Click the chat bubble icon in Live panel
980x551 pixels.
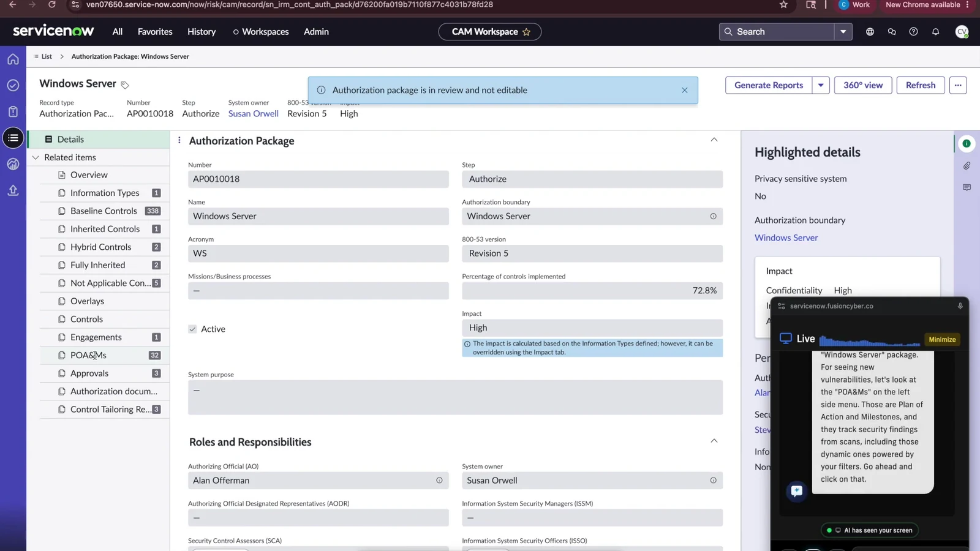796,491
